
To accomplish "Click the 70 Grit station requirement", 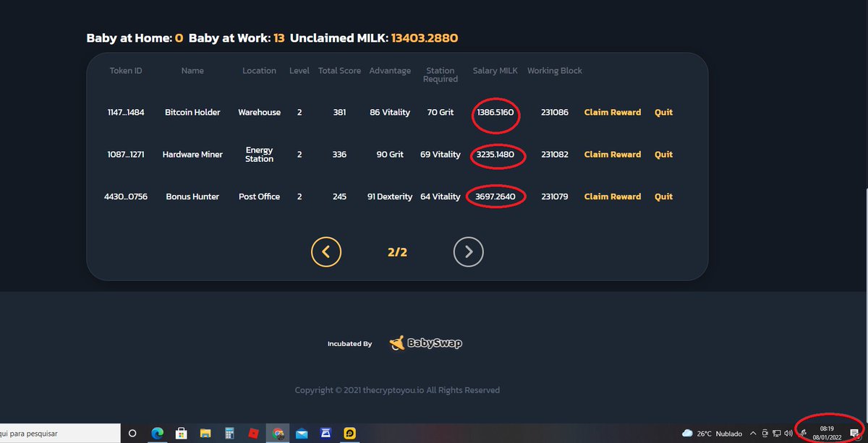I will tap(441, 112).
